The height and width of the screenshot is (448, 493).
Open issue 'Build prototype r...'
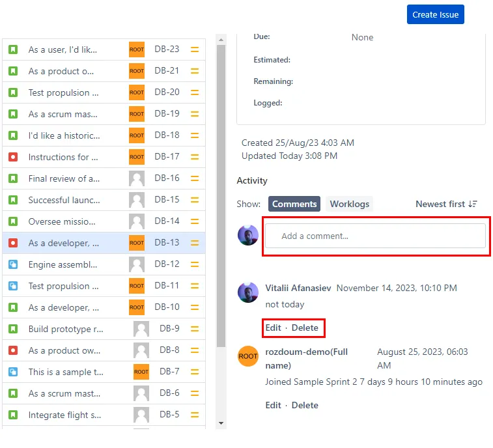click(66, 329)
